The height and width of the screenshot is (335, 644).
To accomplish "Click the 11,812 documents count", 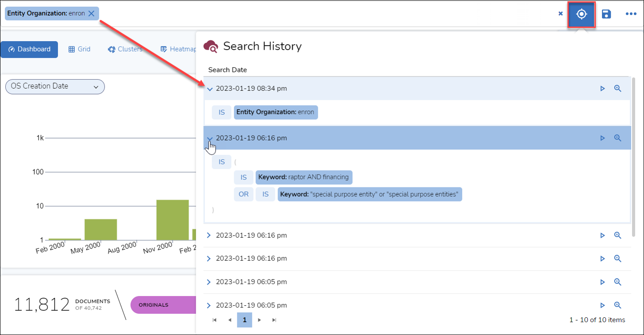I will tap(42, 305).
